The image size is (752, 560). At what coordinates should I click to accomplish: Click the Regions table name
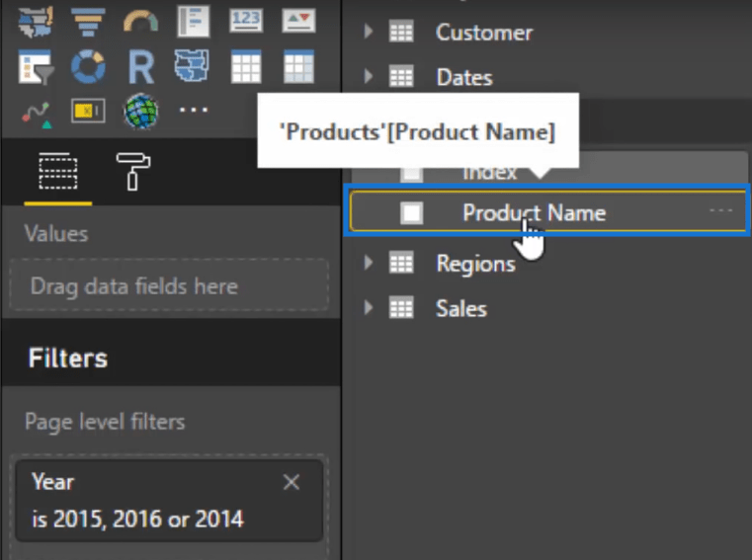[x=475, y=264]
